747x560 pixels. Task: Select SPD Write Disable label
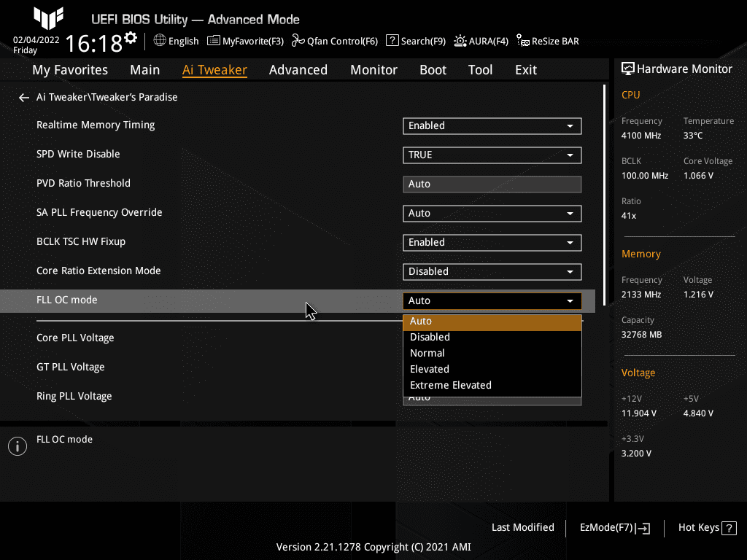point(78,155)
